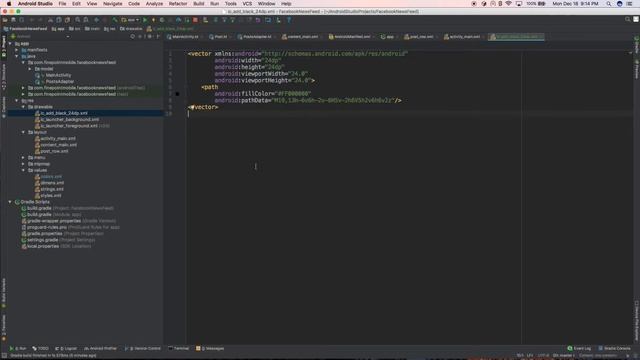Expand the manifests folder node

pyautogui.click(x=17, y=50)
